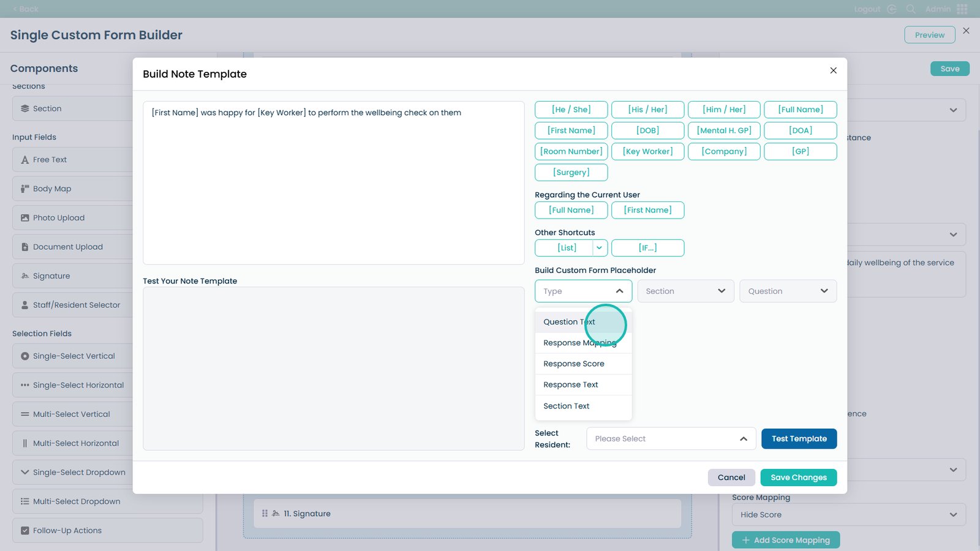Click inside the note template text area
Image resolution: width=980 pixels, height=551 pixels.
coord(333,184)
